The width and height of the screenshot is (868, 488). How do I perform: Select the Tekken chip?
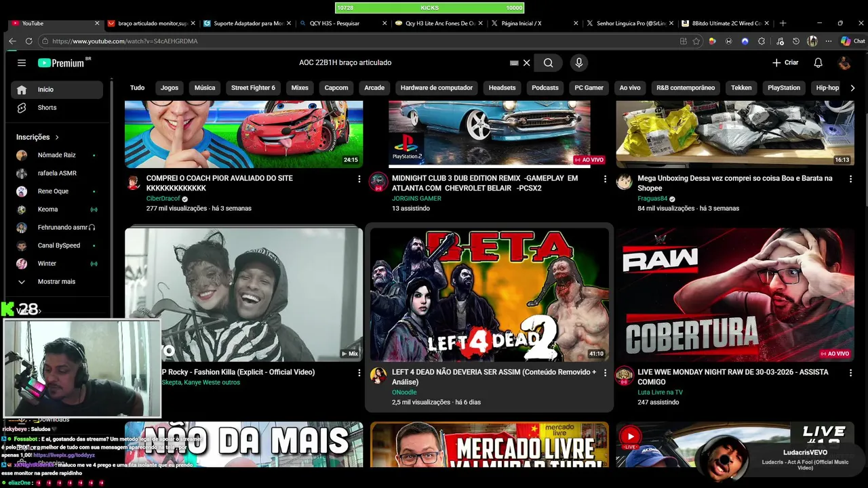pos(741,87)
